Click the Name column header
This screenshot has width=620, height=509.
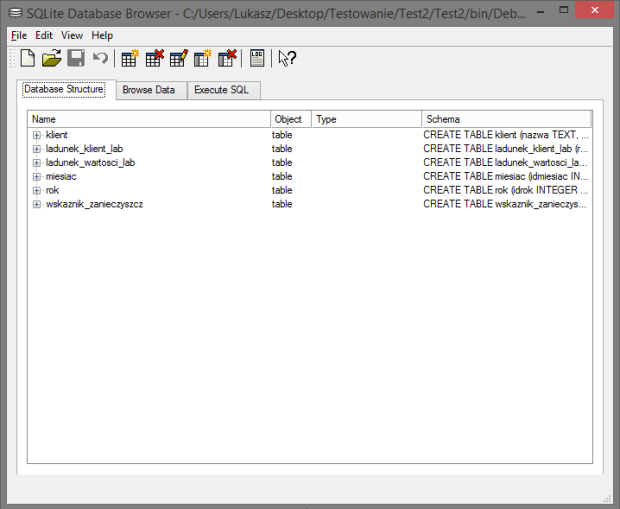point(149,119)
